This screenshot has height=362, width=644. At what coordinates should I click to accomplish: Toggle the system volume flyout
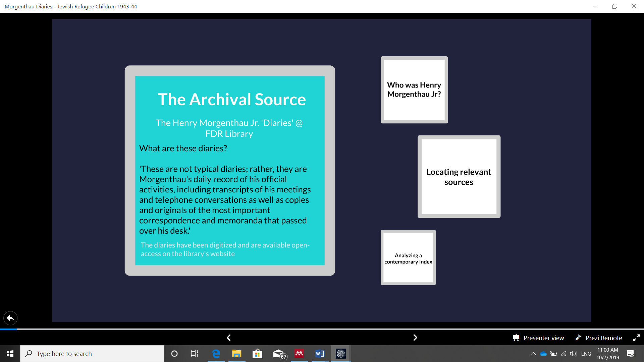pos(573,354)
